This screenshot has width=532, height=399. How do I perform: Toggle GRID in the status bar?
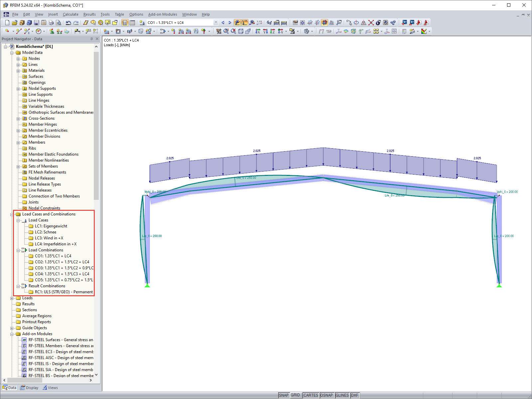coord(295,395)
